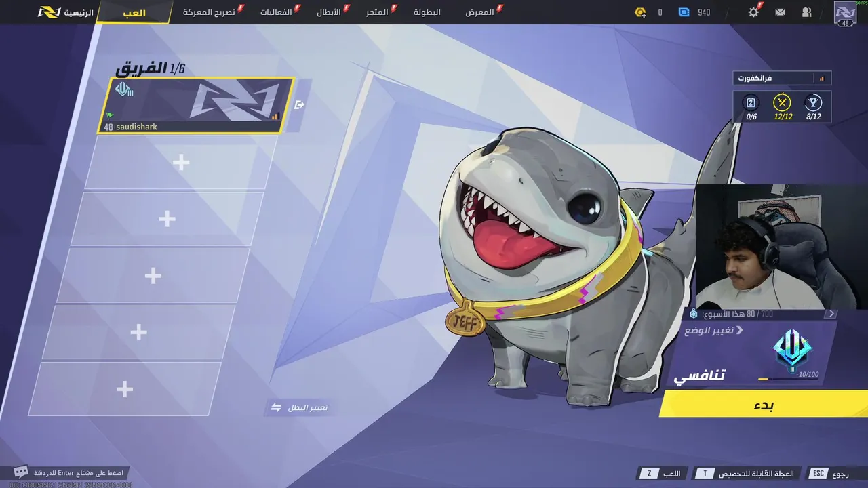Open the تصريح المعركة battle pass tab
The image size is (868, 488).
[x=209, y=12]
